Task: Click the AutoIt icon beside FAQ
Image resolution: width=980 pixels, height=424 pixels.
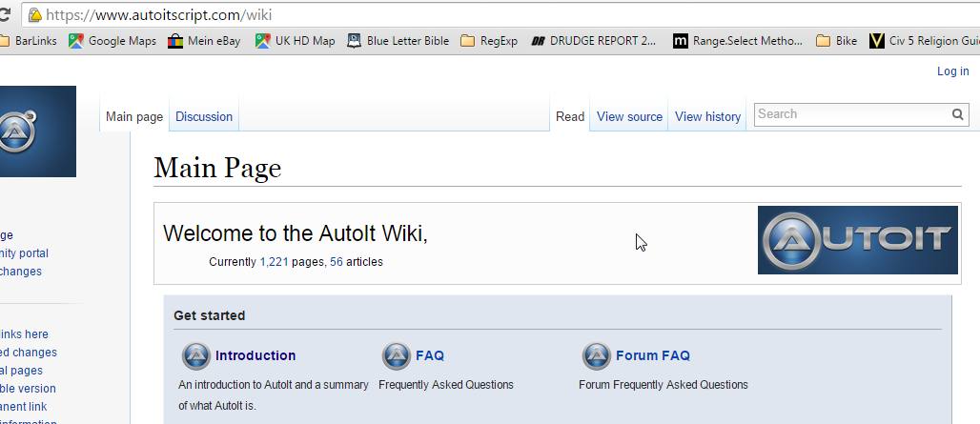Action: (x=397, y=356)
